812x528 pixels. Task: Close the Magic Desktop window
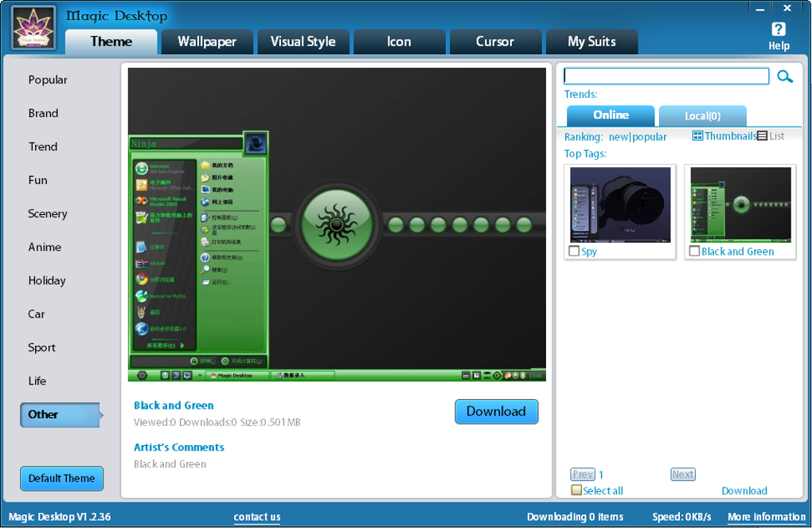(787, 8)
